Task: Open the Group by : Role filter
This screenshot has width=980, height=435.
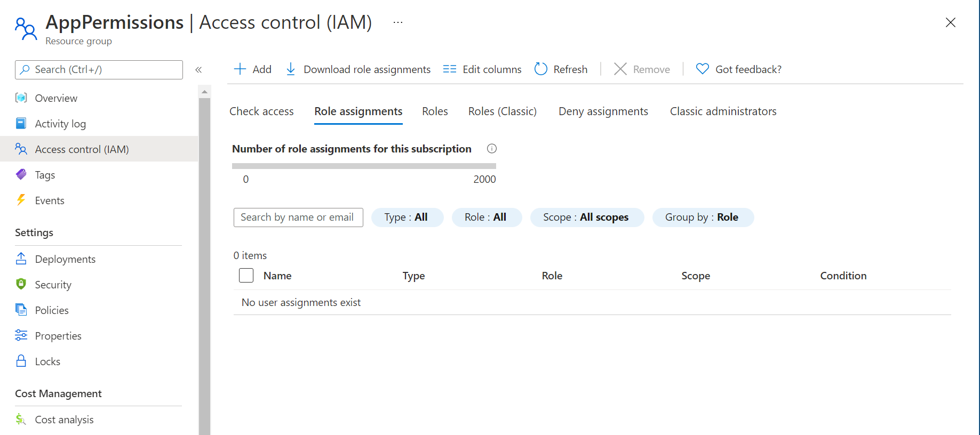Action: click(703, 217)
